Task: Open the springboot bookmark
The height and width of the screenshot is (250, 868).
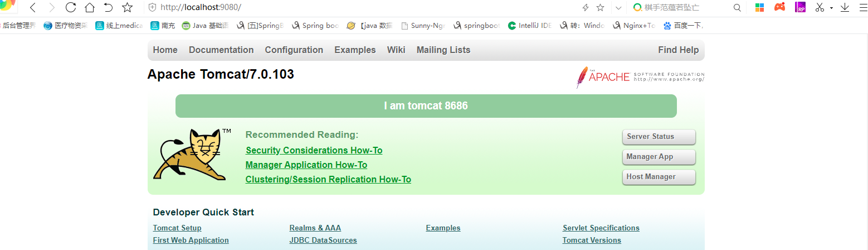Action: click(x=477, y=26)
